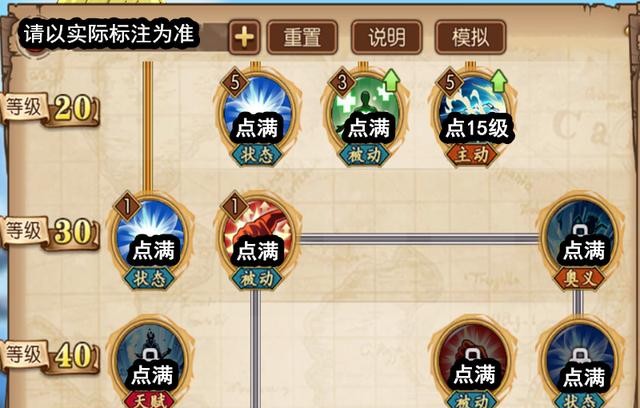Click the 点15级 label on wave skill
The height and width of the screenshot is (408, 640).
click(476, 129)
